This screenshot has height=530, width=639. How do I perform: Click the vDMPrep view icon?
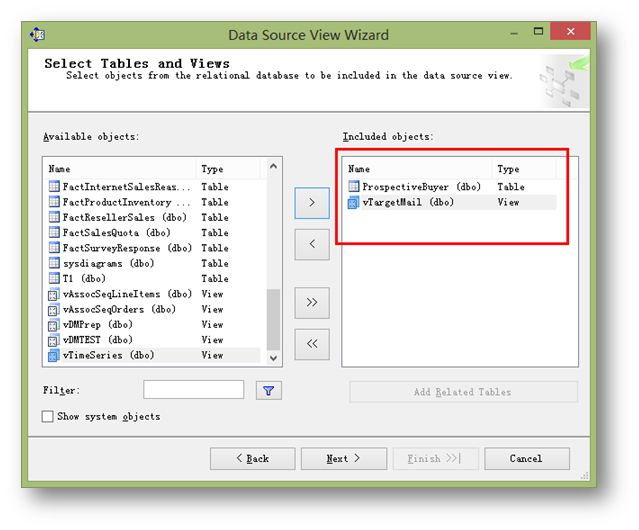point(53,325)
